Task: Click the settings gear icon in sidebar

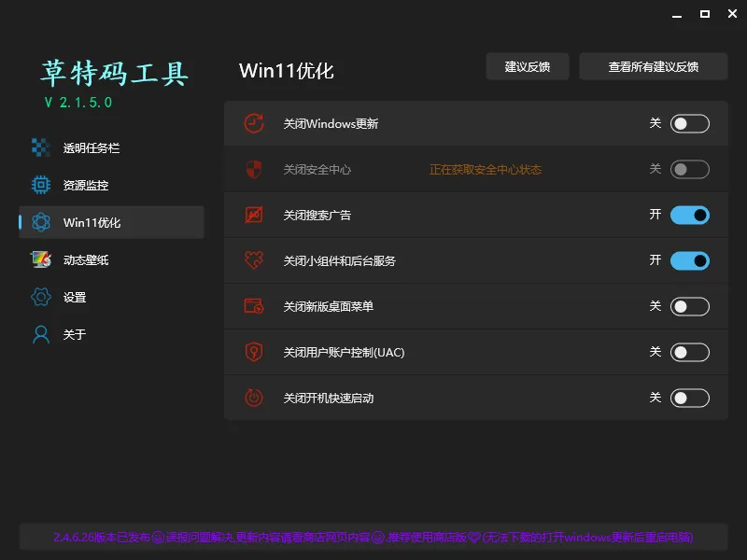Action: tap(41, 297)
